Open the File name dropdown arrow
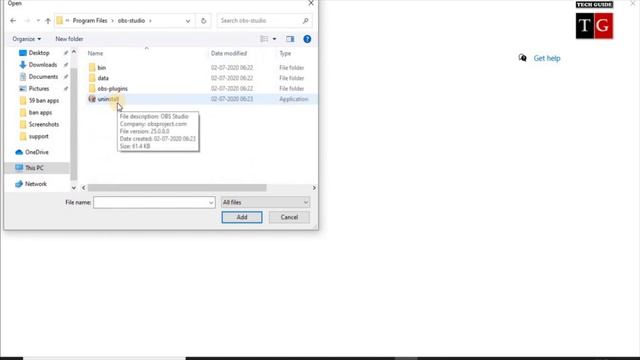Screen dimensions: 640x360 [x=211, y=202]
